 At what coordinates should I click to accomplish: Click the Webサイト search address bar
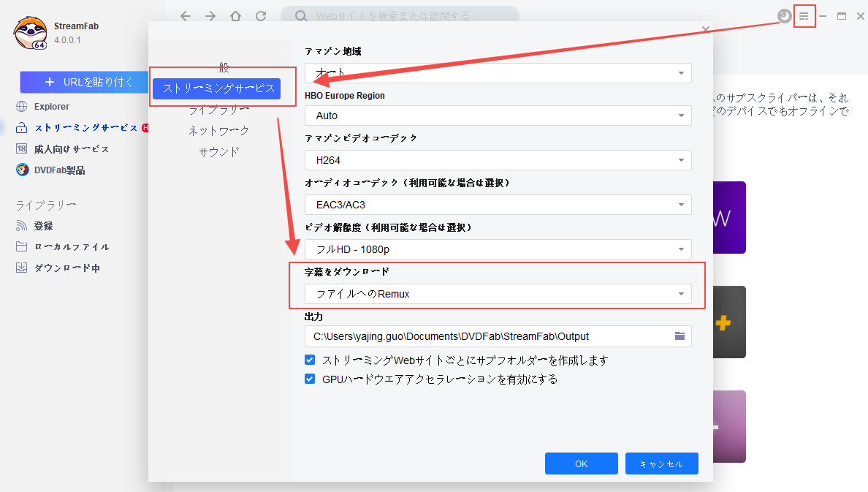coord(400,16)
